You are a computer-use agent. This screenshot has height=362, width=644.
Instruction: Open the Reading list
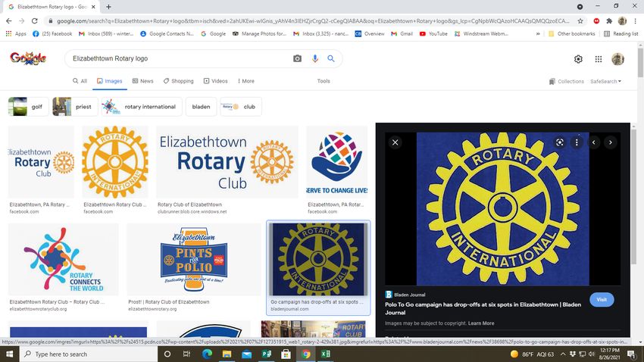pos(621,33)
